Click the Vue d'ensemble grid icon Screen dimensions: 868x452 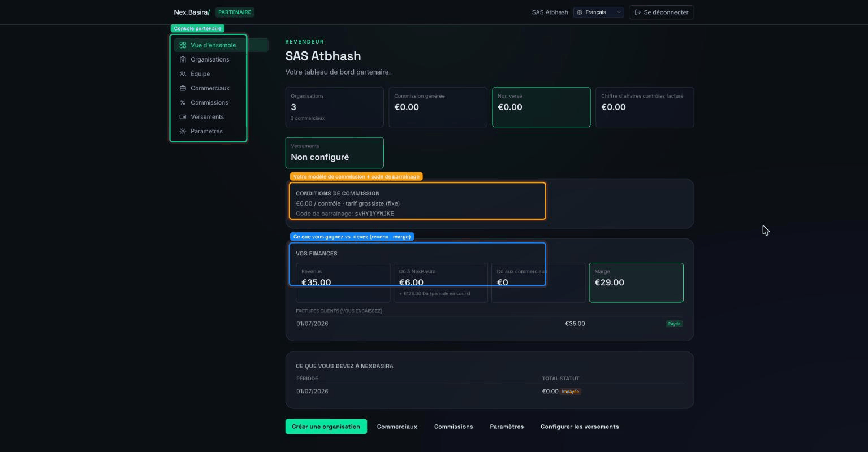(183, 45)
